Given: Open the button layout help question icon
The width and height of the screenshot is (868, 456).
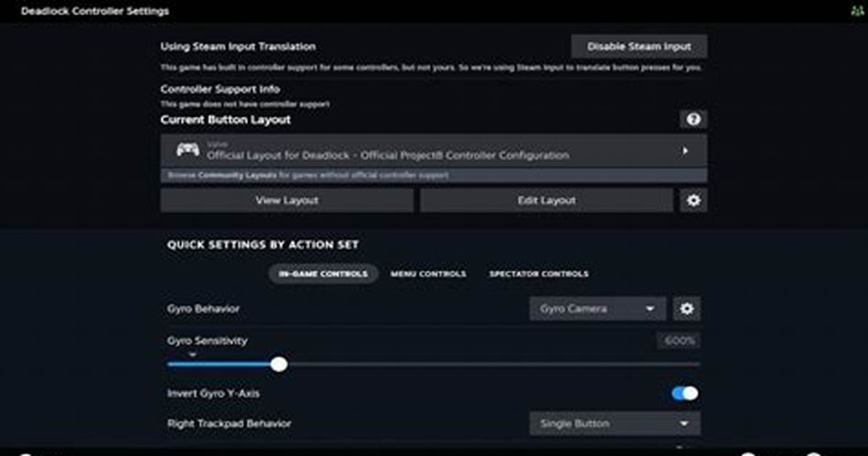Looking at the screenshot, I should [x=693, y=119].
